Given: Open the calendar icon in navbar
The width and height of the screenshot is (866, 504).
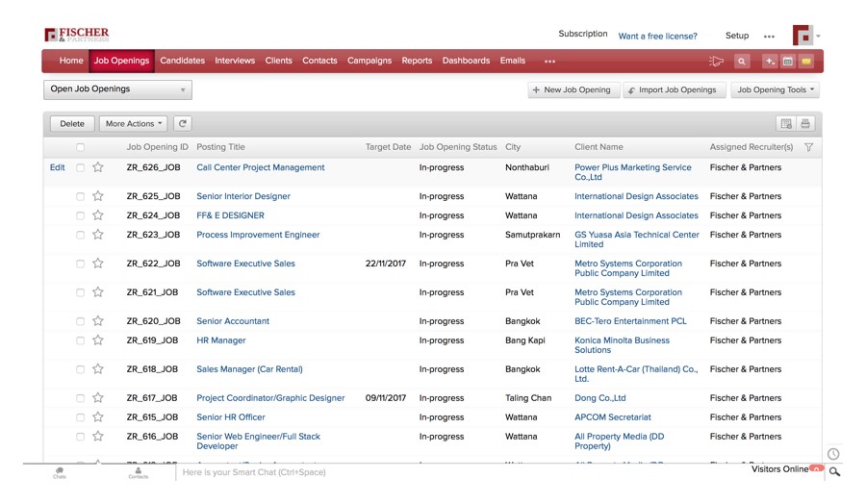Looking at the screenshot, I should tap(787, 62).
